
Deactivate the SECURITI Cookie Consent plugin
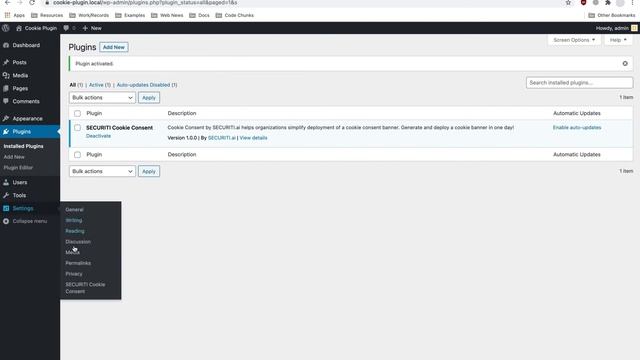(98, 136)
